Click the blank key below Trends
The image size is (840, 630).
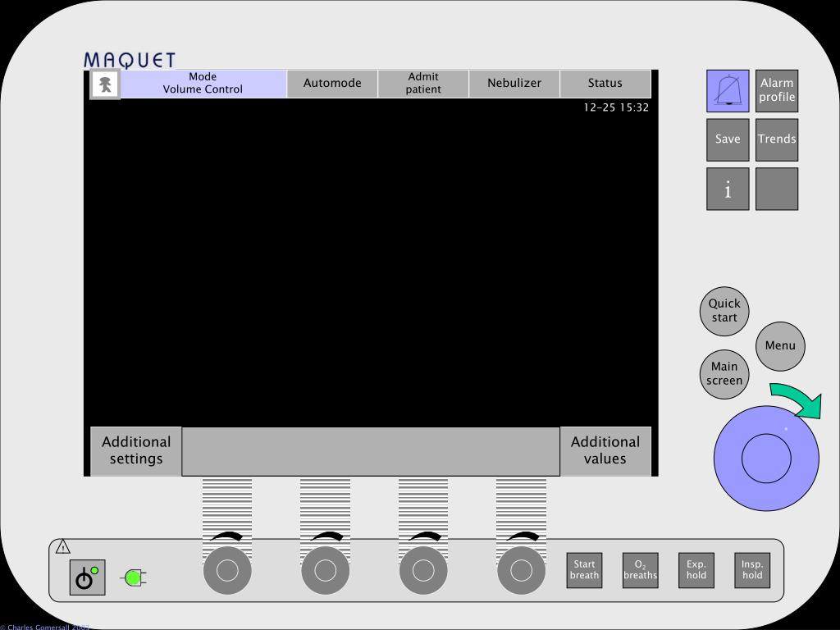coord(777,189)
